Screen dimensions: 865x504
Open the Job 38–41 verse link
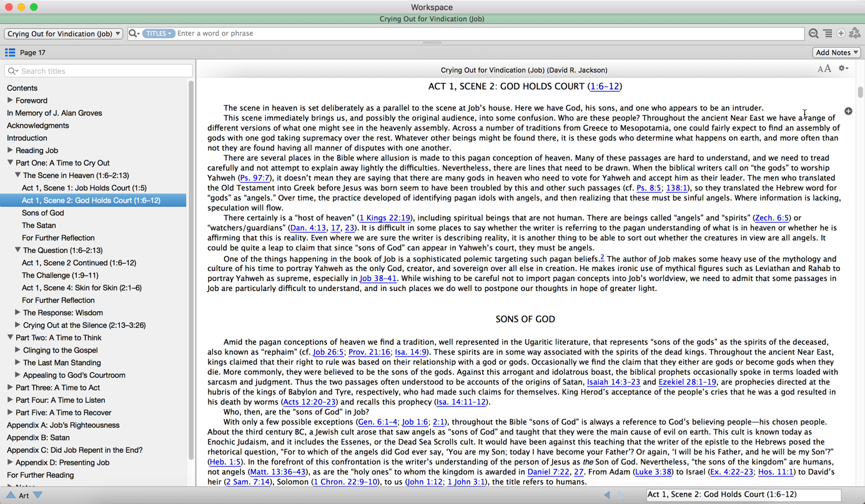point(378,279)
